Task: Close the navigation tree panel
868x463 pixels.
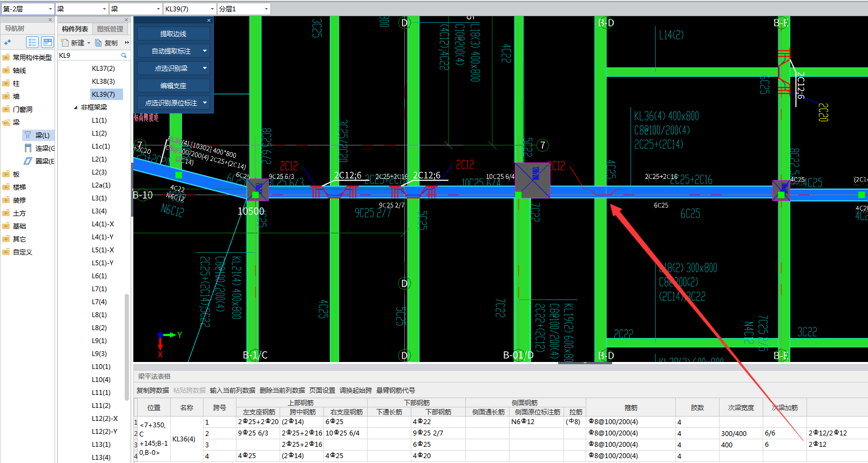Action: pyautogui.click(x=50, y=20)
